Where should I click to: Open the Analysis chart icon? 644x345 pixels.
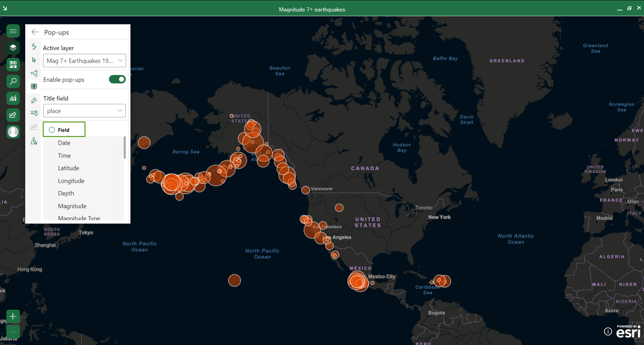tap(13, 98)
